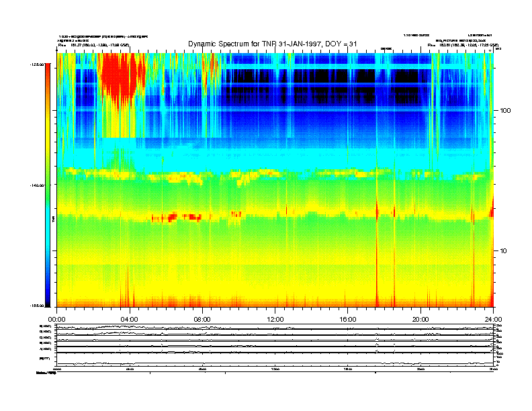Click the -140.00 color bar label
The height and width of the screenshot is (411, 532).
tap(37, 185)
